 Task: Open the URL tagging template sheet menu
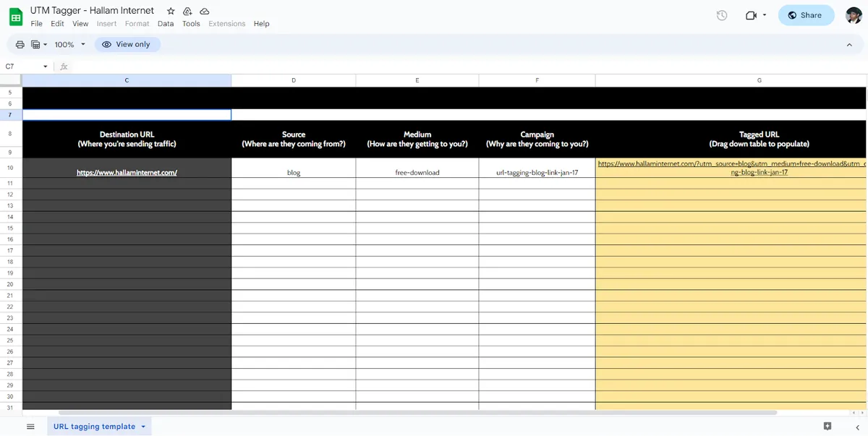click(142, 426)
